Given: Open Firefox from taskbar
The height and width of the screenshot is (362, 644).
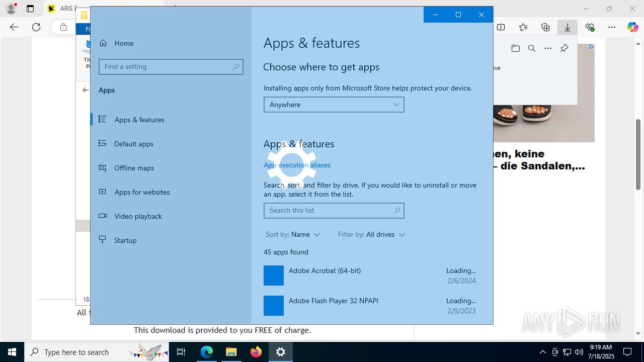Looking at the screenshot, I should tap(256, 352).
